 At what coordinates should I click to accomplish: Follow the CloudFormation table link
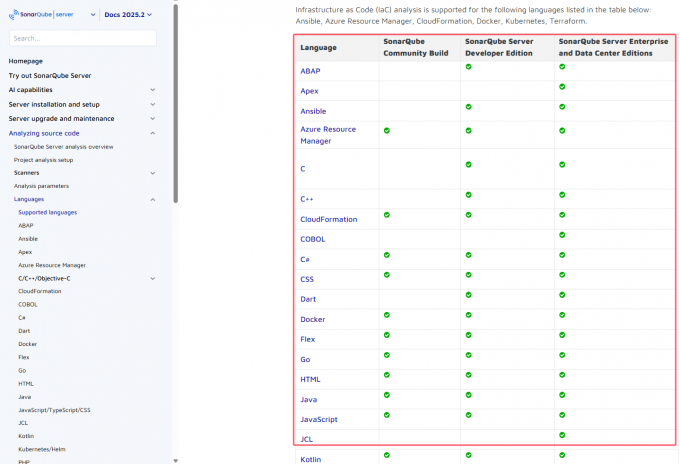[x=329, y=219]
